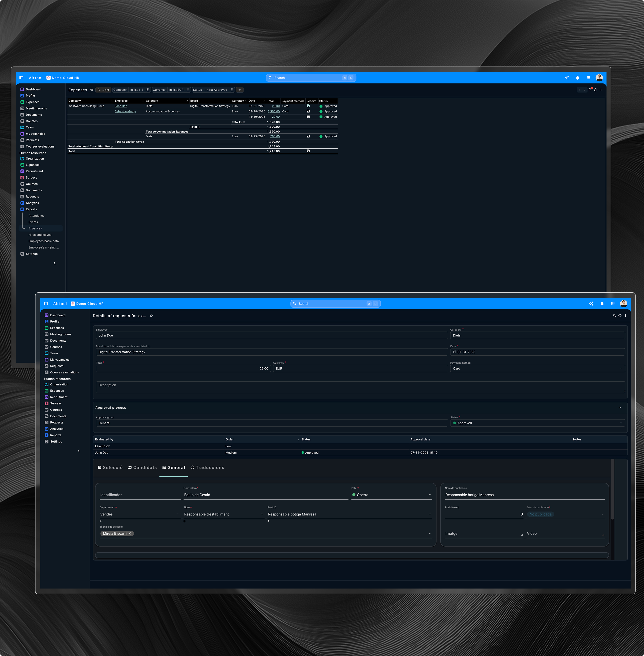Toggle sidebar panel in lower window header

click(x=46, y=304)
